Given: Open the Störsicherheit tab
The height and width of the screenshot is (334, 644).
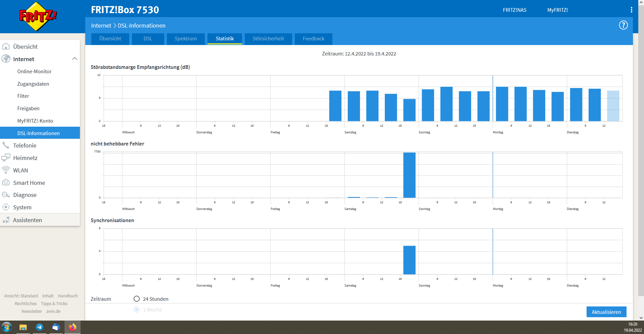Looking at the screenshot, I should pyautogui.click(x=268, y=39).
